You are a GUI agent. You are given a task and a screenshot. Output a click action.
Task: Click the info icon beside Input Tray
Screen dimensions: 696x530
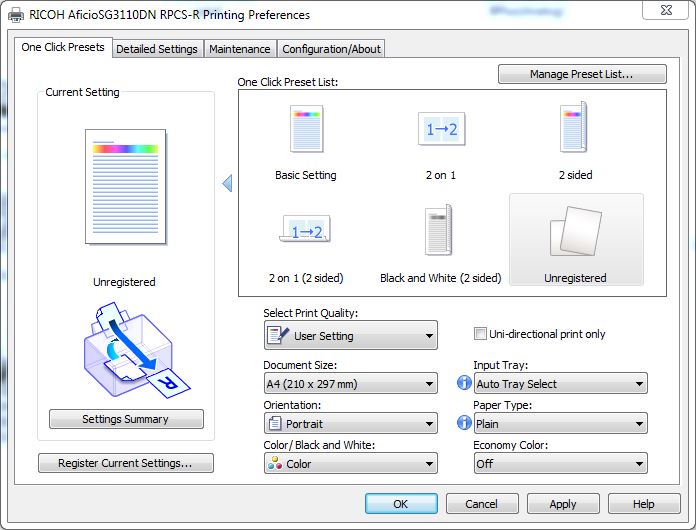pyautogui.click(x=464, y=383)
